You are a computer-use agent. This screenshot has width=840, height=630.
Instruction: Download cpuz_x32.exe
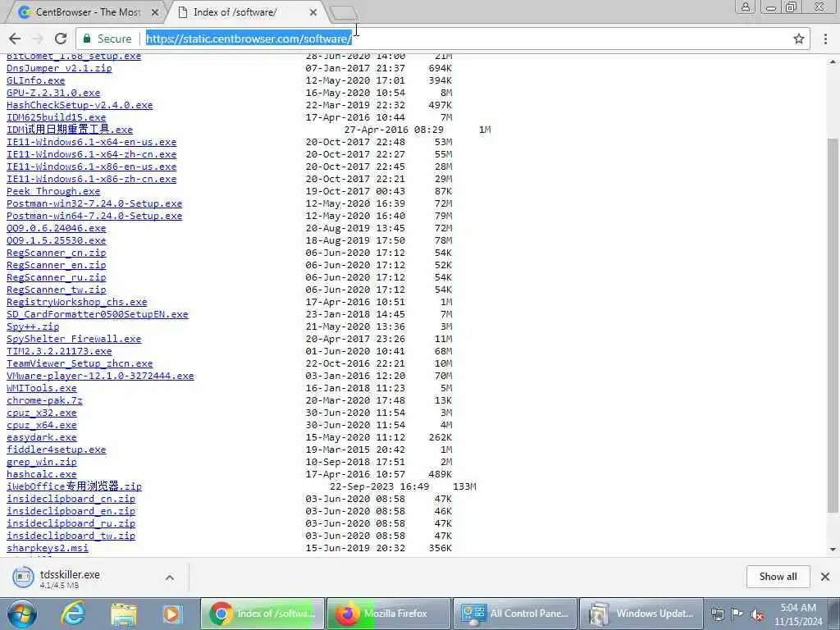coord(41,413)
